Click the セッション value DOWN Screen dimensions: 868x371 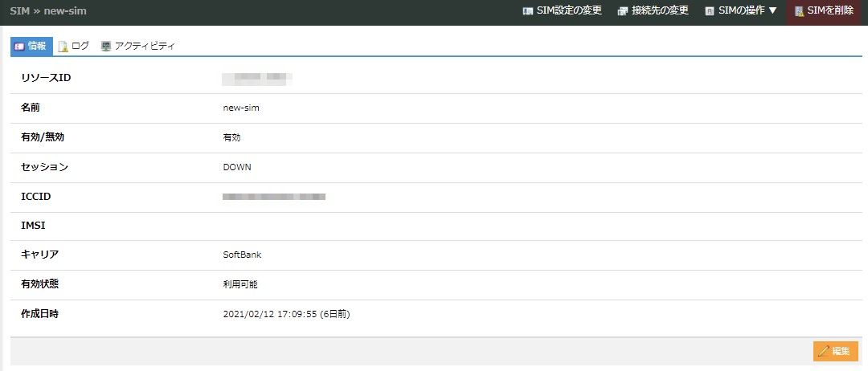point(237,168)
